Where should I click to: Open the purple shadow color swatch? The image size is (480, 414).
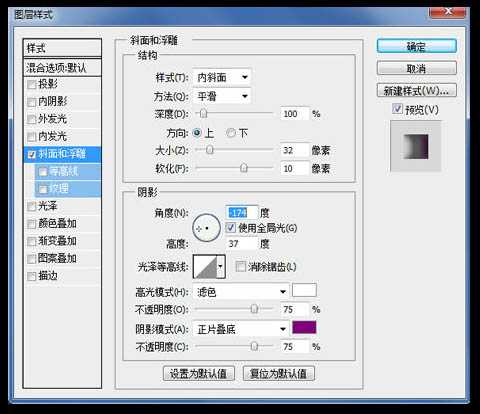pos(304,328)
